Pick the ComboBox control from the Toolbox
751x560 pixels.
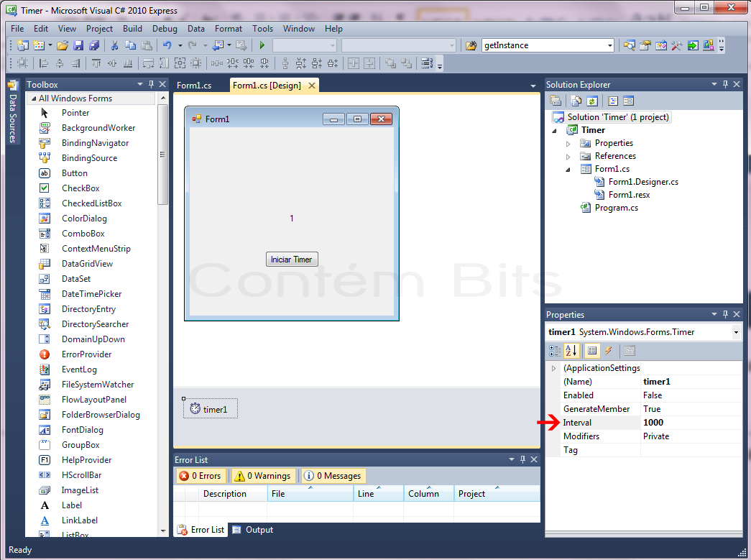(x=83, y=234)
